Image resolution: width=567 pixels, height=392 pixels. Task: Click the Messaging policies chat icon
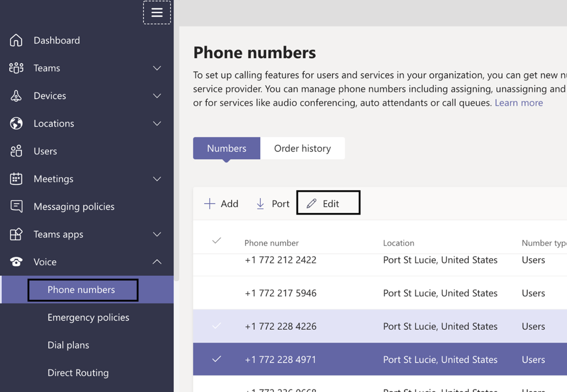pos(16,206)
